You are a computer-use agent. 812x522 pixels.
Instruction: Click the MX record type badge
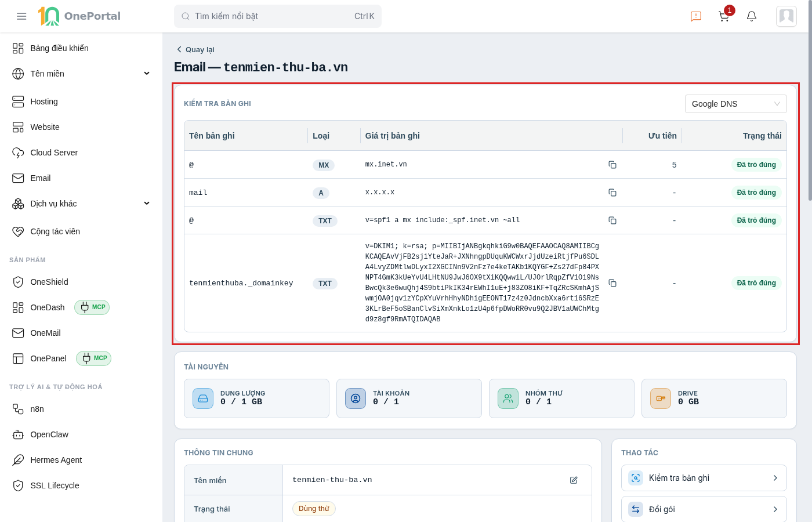pos(324,165)
